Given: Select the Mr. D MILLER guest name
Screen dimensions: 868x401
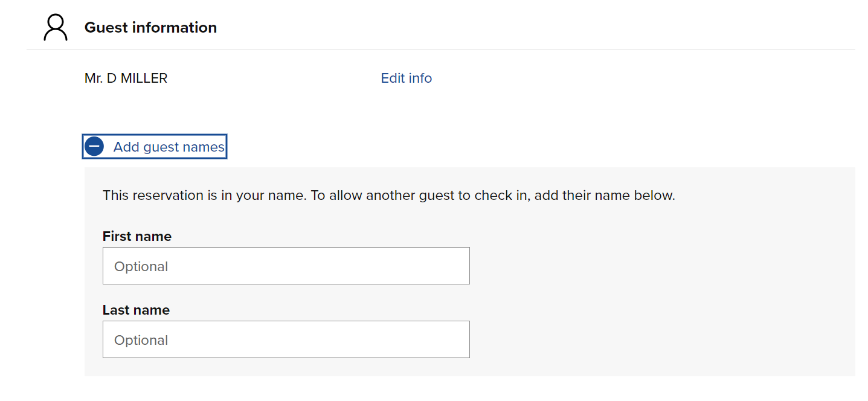Looking at the screenshot, I should (x=126, y=78).
